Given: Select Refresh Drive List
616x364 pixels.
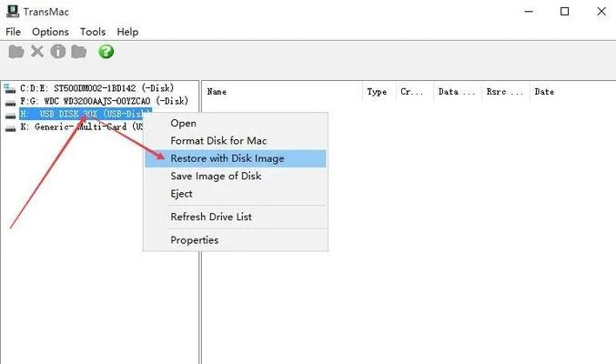Looking at the screenshot, I should [236, 217].
